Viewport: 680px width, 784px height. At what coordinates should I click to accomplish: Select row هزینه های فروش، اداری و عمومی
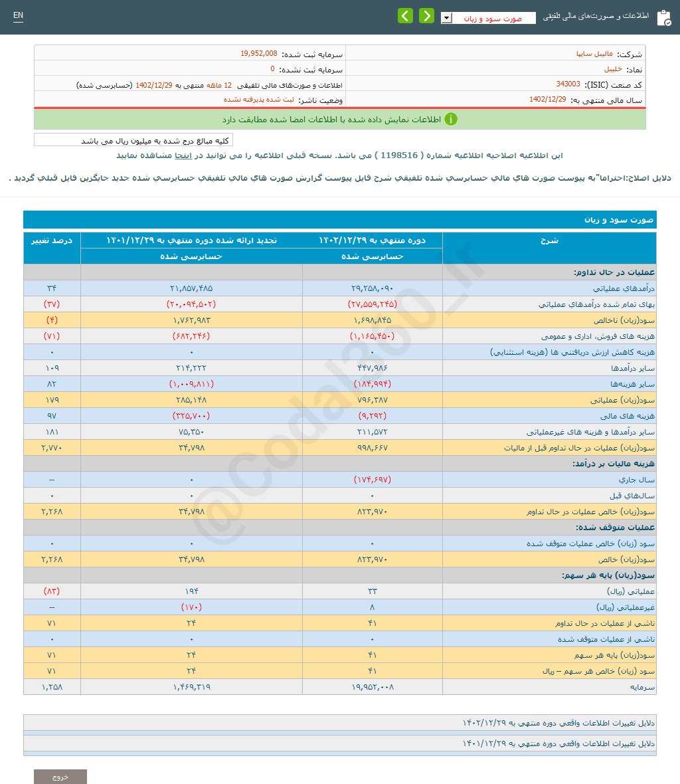[598, 336]
